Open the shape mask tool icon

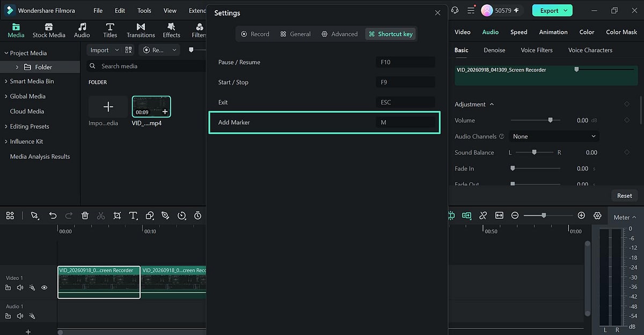tap(150, 215)
